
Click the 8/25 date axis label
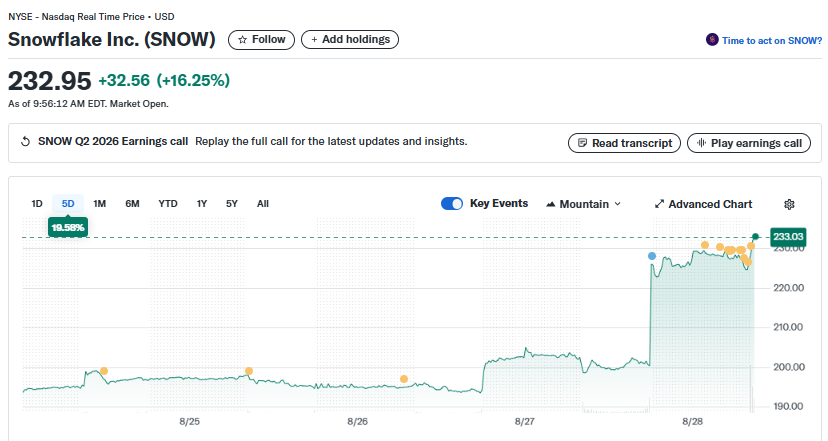(x=190, y=421)
